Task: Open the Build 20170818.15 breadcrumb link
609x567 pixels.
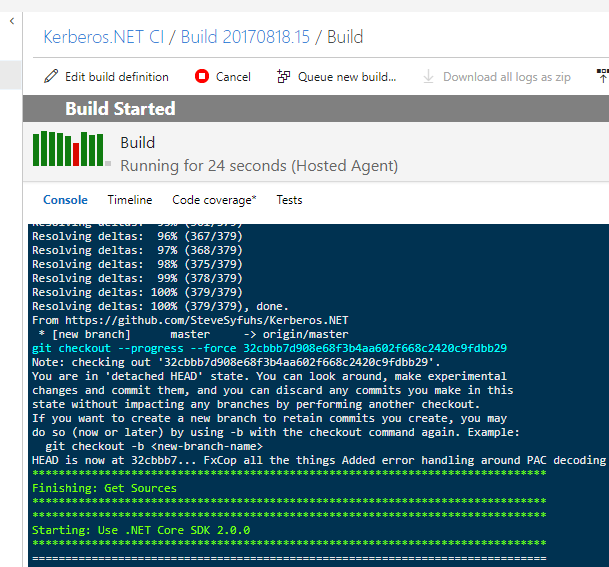Action: click(245, 37)
